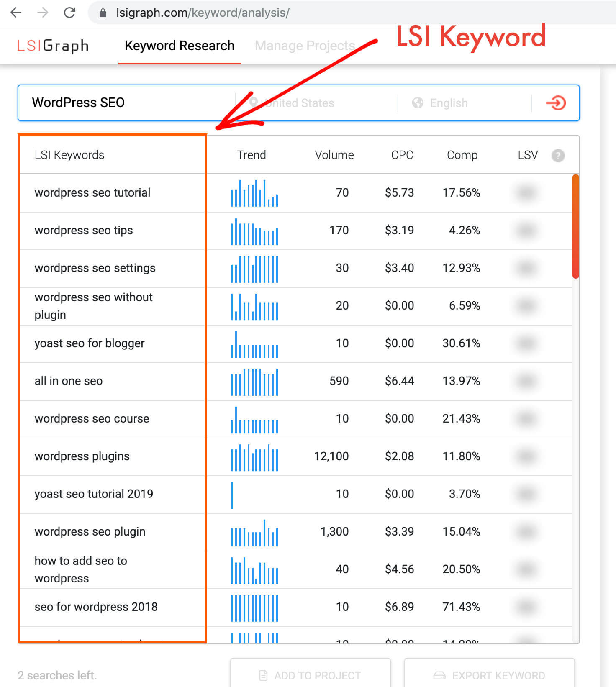
Task: Click the browser forward arrow
Action: point(43,13)
